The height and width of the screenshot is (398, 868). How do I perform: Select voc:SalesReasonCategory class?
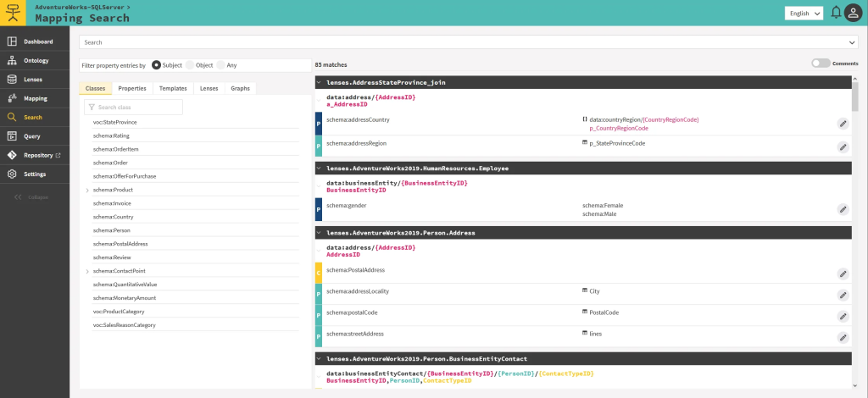[x=125, y=325]
